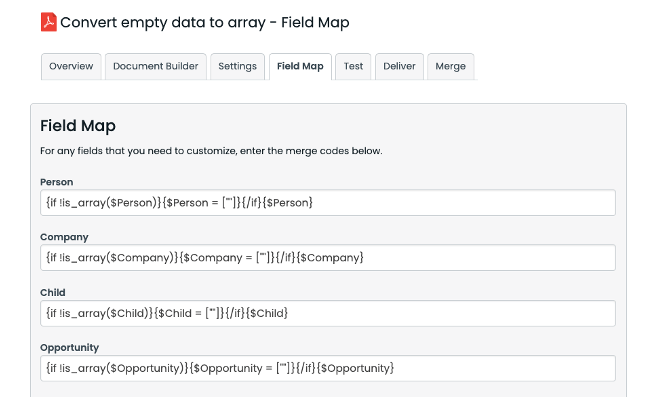Click the red PDF document icon
This screenshot has width=659, height=400.
(x=49, y=22)
